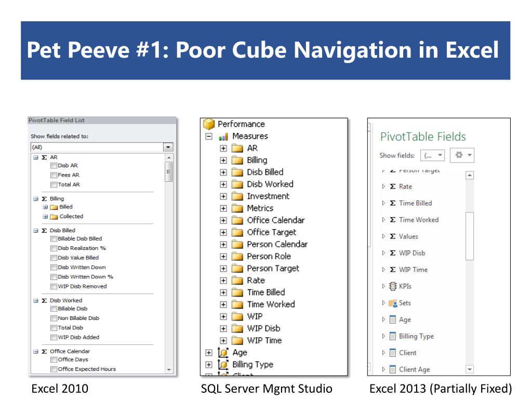
Task: Click the Billed folder icon in Excel 2010 list
Action: [x=54, y=207]
